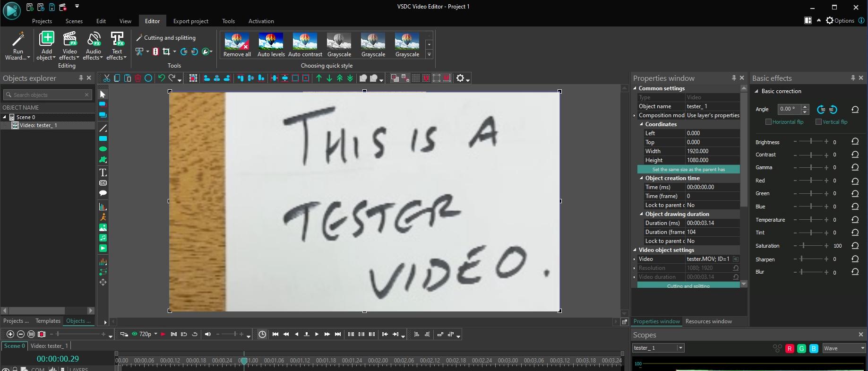Zoom out the timeline with the minus icon
The height and width of the screenshot is (371, 868).
[x=21, y=334]
